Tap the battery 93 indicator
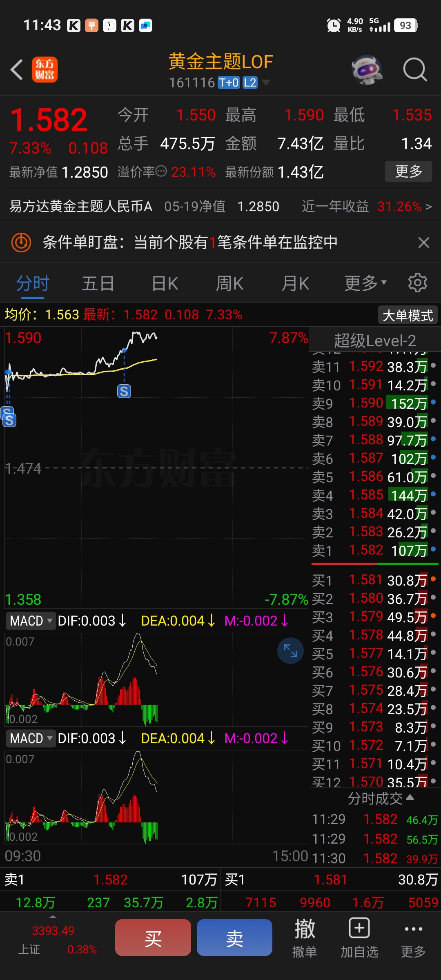 406,25
